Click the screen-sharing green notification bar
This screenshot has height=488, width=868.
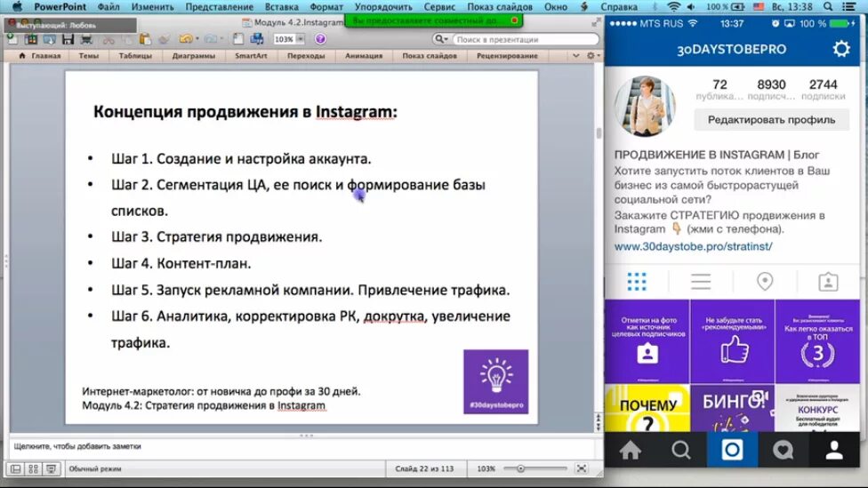[x=433, y=20]
